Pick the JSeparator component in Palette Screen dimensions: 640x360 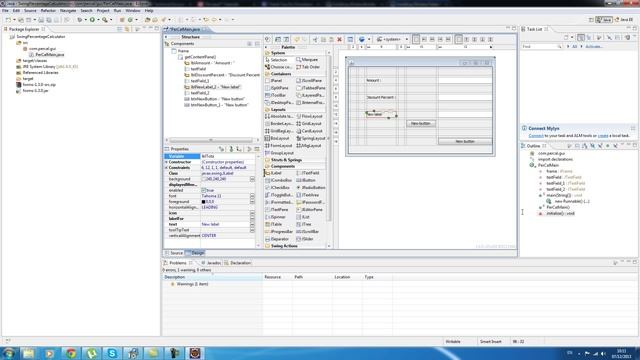pyautogui.click(x=277, y=239)
